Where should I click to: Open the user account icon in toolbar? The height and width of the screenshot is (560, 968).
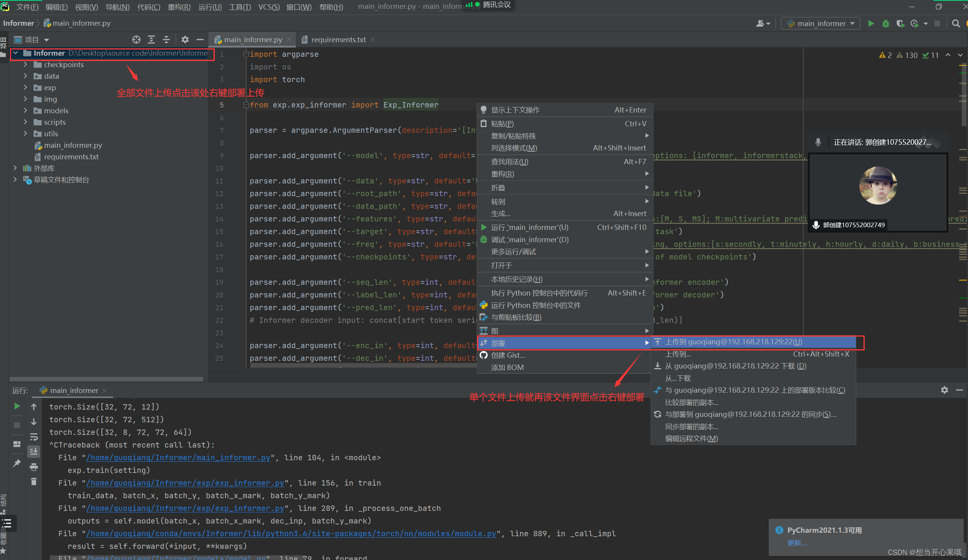pyautogui.click(x=762, y=23)
